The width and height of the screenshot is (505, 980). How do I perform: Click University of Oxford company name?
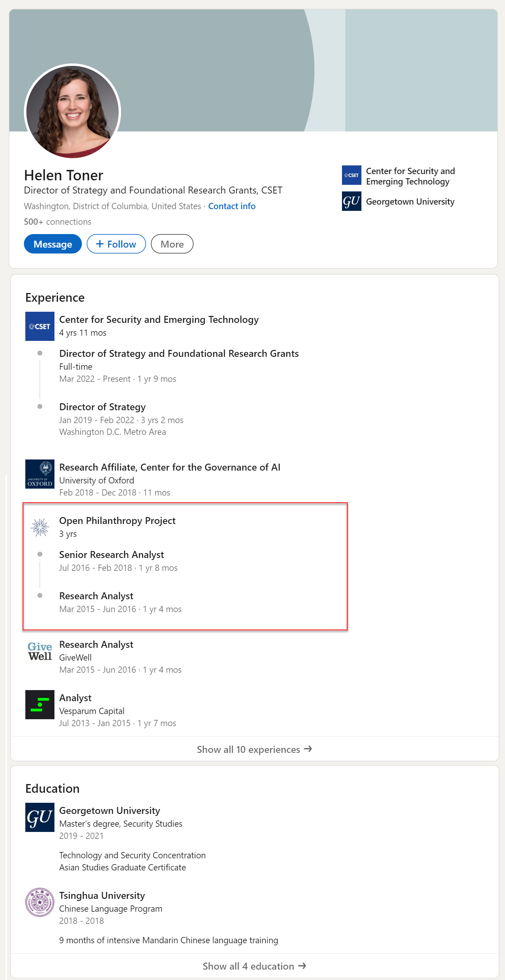97,480
